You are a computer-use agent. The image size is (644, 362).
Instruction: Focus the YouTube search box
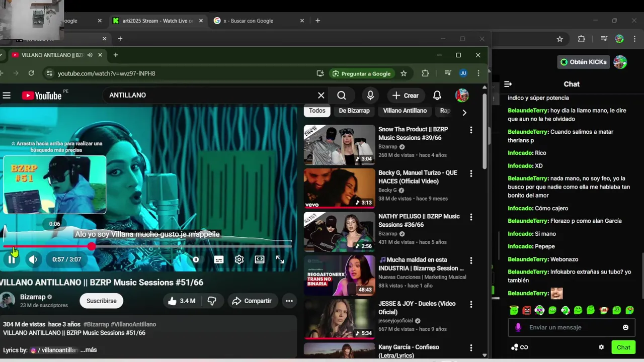click(x=211, y=96)
